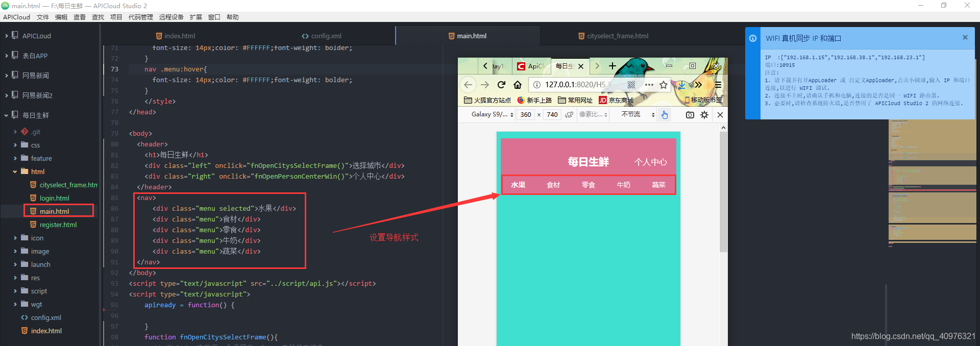Bookmark this page with star icon
980x346 pixels.
[664, 85]
